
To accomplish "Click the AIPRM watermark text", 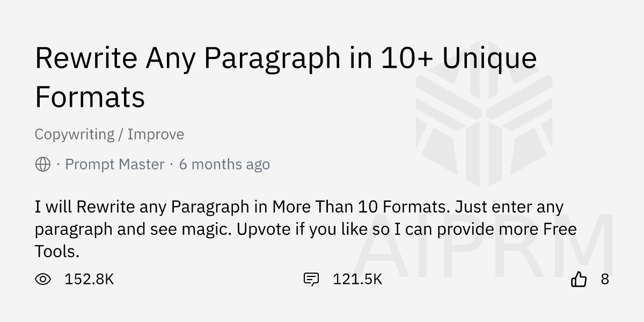I will 483,247.
